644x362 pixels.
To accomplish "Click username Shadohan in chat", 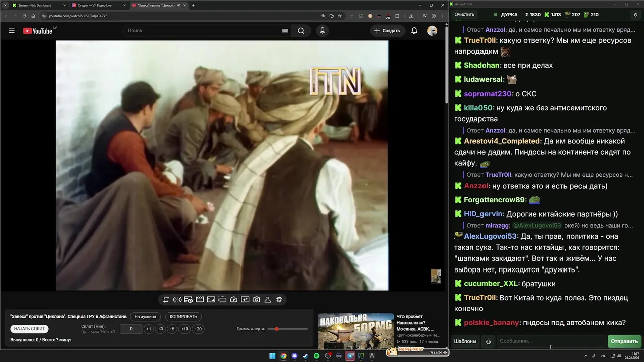I will point(481,65).
